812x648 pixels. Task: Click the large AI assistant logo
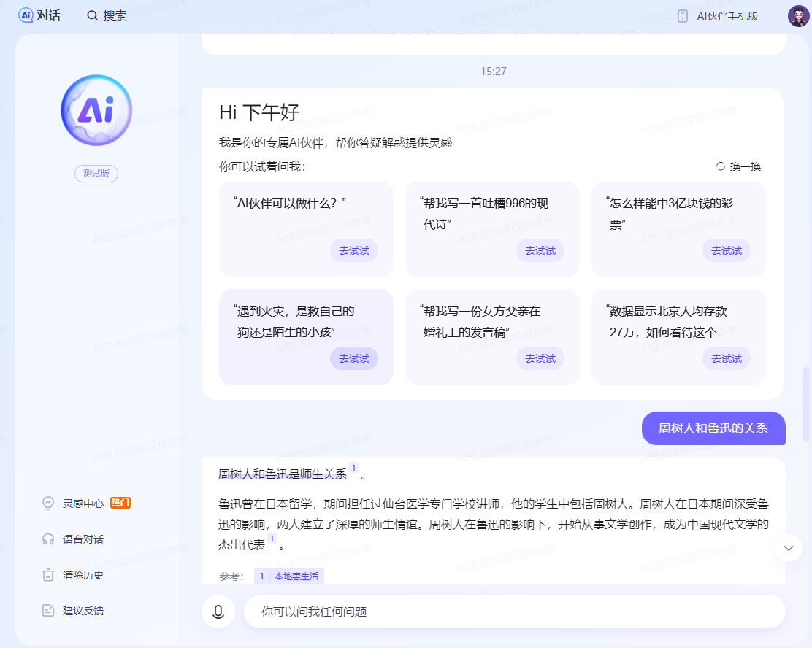pos(96,110)
